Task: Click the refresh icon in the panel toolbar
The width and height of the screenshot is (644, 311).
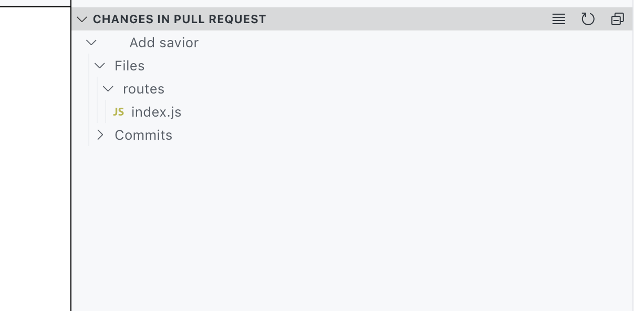Action: tap(588, 19)
